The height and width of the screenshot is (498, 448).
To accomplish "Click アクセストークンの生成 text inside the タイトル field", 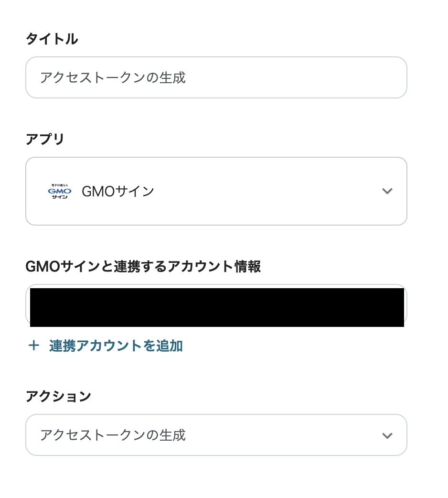I will point(113,77).
